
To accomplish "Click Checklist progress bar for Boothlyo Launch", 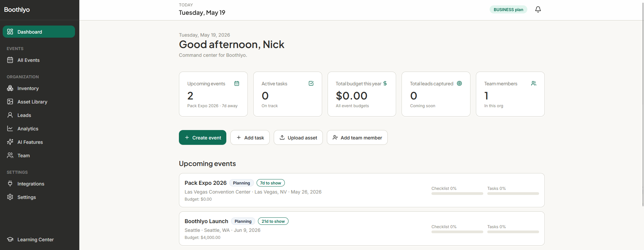I will click(457, 232).
